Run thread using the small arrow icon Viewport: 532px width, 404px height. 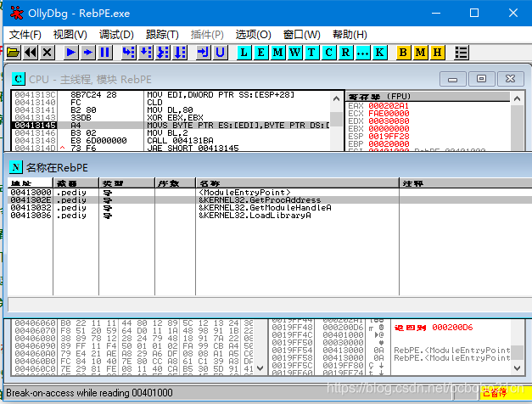pos(88,53)
